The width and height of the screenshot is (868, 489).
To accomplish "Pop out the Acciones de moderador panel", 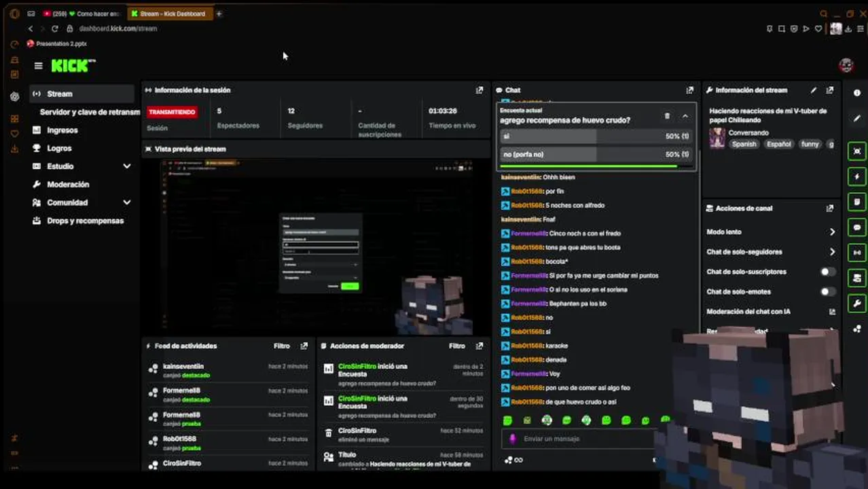I will 480,346.
